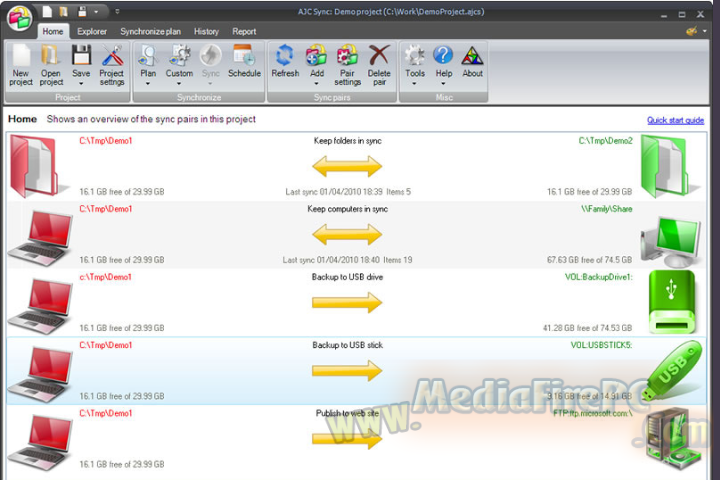Click the green monitor icon for \\Family\Share

(x=671, y=241)
